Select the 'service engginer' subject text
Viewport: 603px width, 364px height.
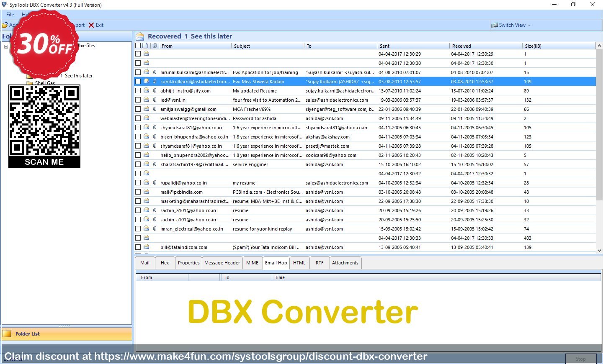tap(250, 164)
